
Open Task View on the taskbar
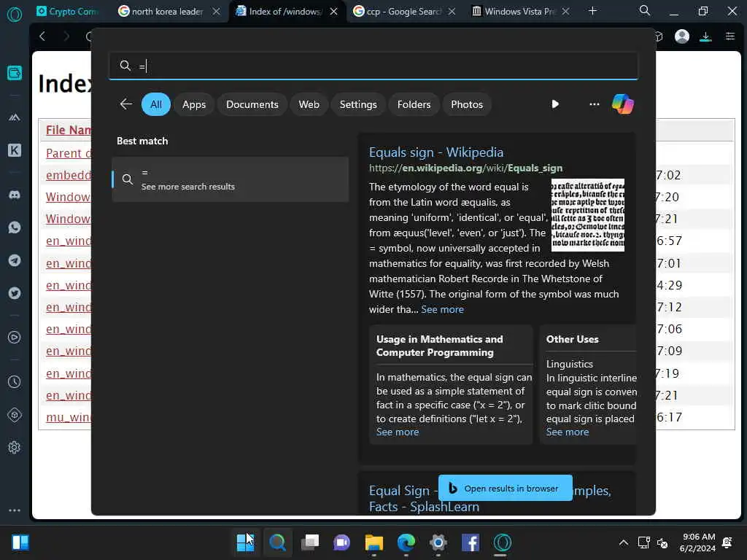(x=309, y=542)
